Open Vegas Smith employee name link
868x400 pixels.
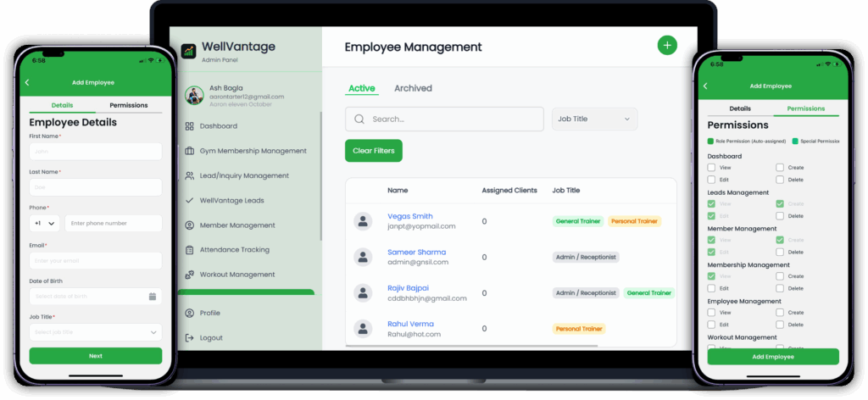coord(409,216)
